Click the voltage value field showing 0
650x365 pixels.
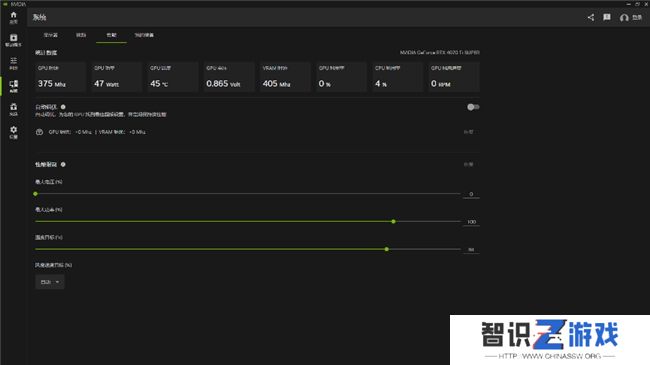click(471, 194)
